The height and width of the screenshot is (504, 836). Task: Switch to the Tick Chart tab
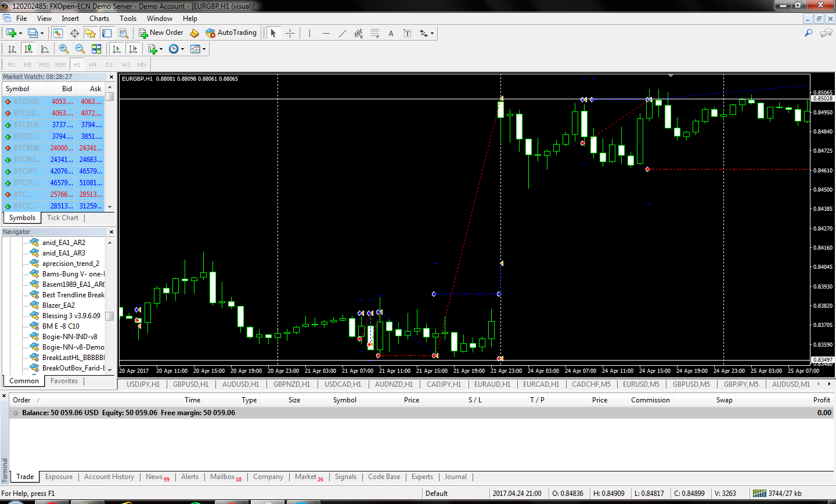click(63, 218)
